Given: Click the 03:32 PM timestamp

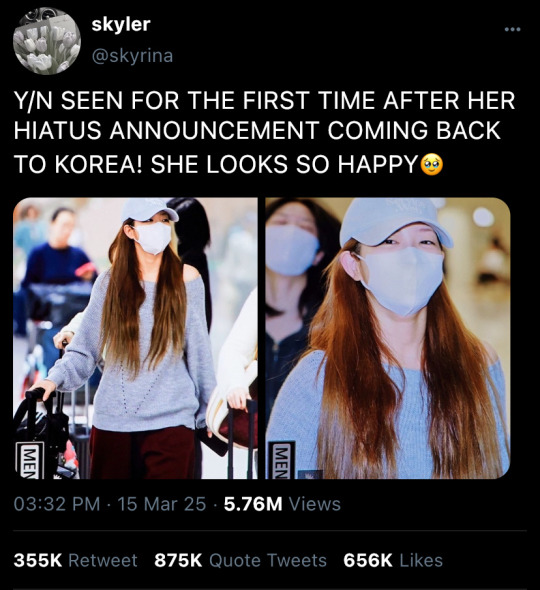Looking at the screenshot, I should tap(57, 504).
